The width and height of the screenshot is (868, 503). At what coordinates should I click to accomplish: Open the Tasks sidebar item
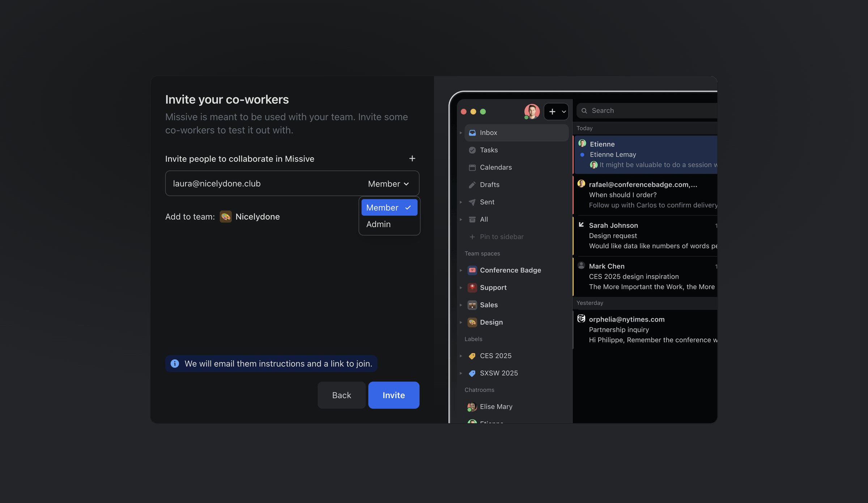click(x=516, y=150)
